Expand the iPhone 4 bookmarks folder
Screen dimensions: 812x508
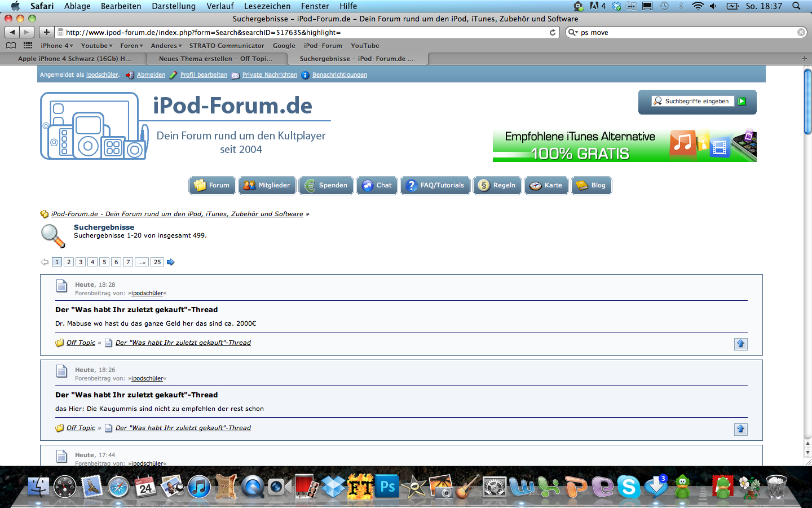pos(57,46)
